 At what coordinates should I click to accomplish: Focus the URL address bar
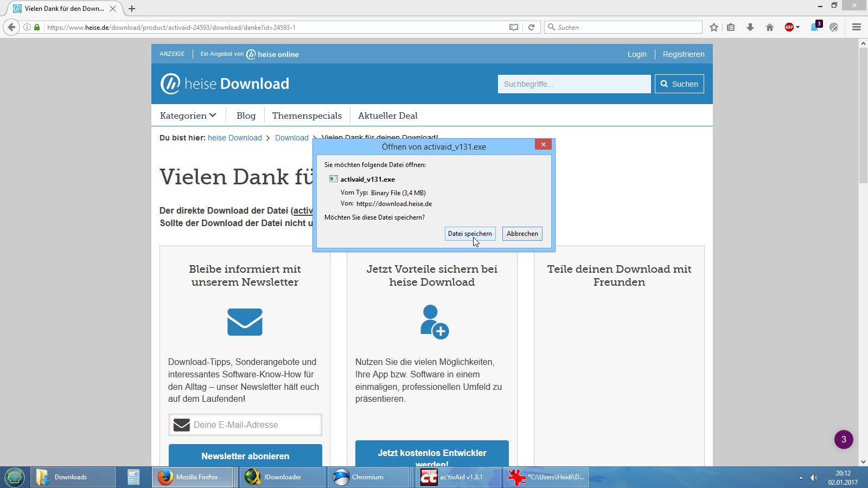[x=276, y=27]
